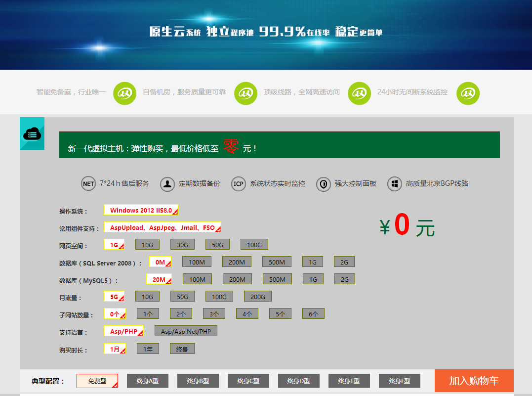Select Windows 2012 IIS8.0 operating system

141,210
